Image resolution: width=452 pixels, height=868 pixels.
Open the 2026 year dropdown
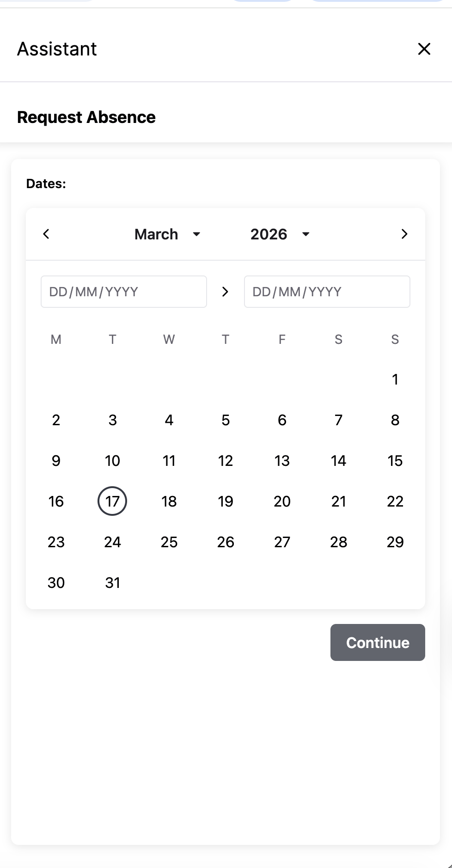tap(280, 234)
